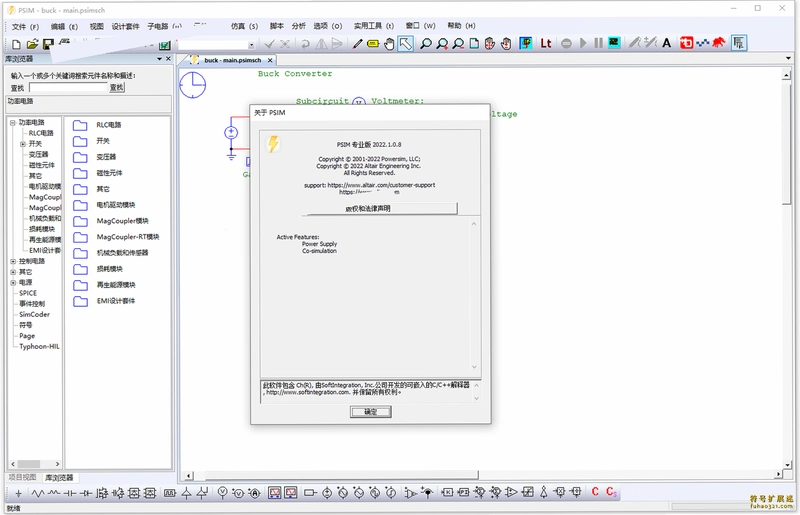This screenshot has height=515, width=800.
Task: Place an ammeter from bottom toolbar
Action: [254, 493]
